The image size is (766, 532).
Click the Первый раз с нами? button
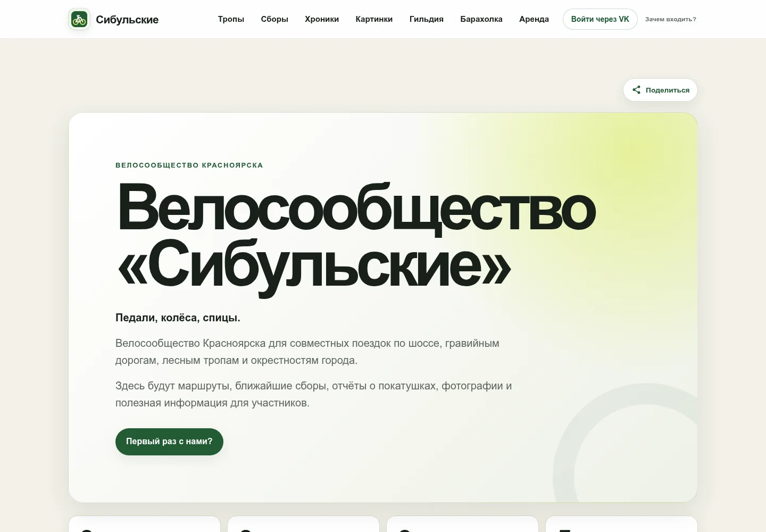(169, 442)
